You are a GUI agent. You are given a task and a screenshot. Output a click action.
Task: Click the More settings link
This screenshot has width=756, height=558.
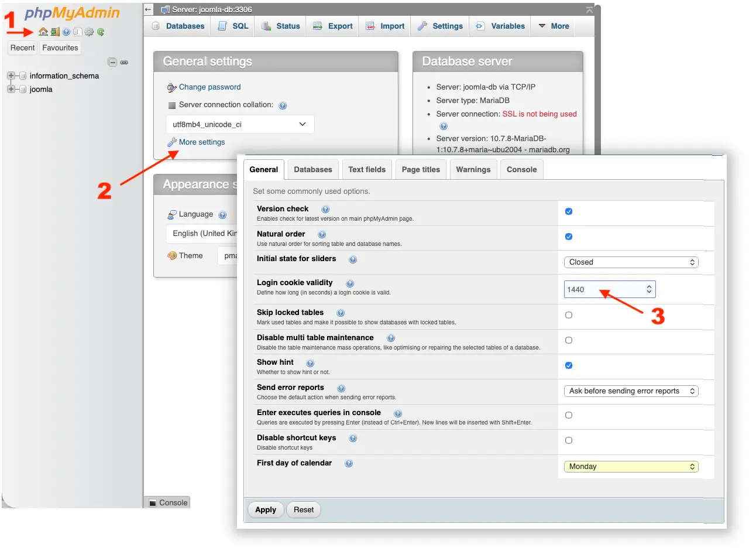pos(202,142)
